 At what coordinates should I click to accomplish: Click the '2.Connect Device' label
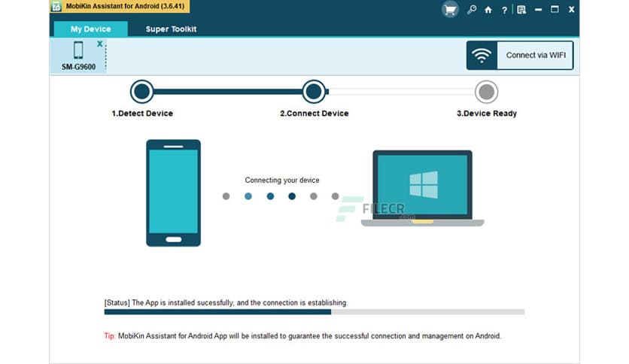click(x=314, y=114)
